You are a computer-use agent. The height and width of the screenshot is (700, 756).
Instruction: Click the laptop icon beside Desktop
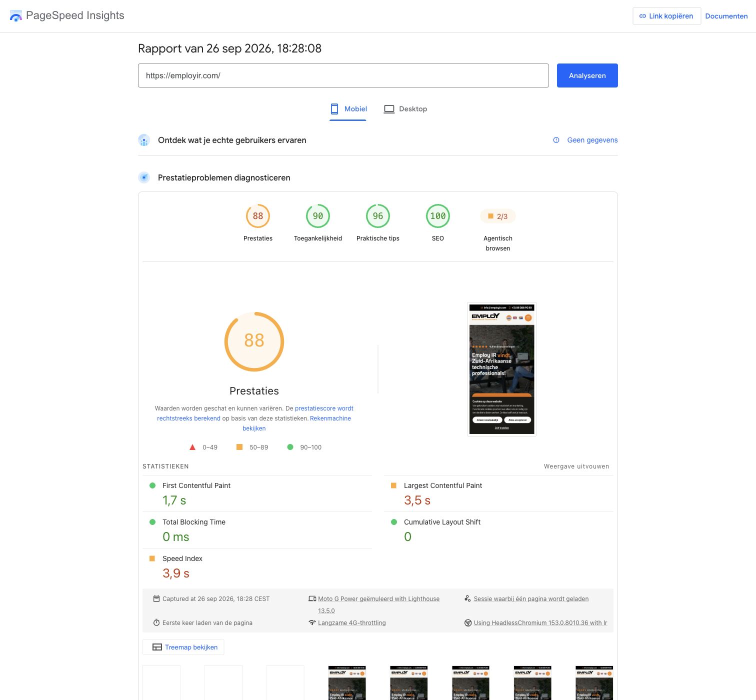click(x=389, y=109)
